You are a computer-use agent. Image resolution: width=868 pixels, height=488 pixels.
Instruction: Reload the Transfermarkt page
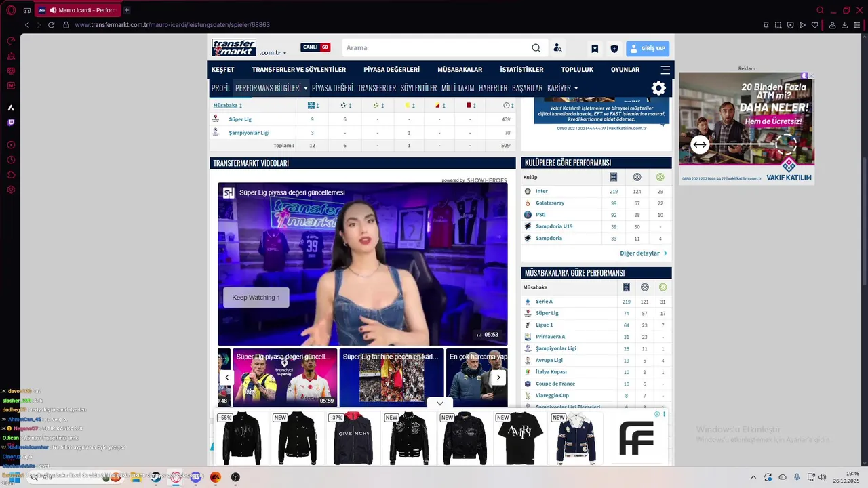(51, 25)
